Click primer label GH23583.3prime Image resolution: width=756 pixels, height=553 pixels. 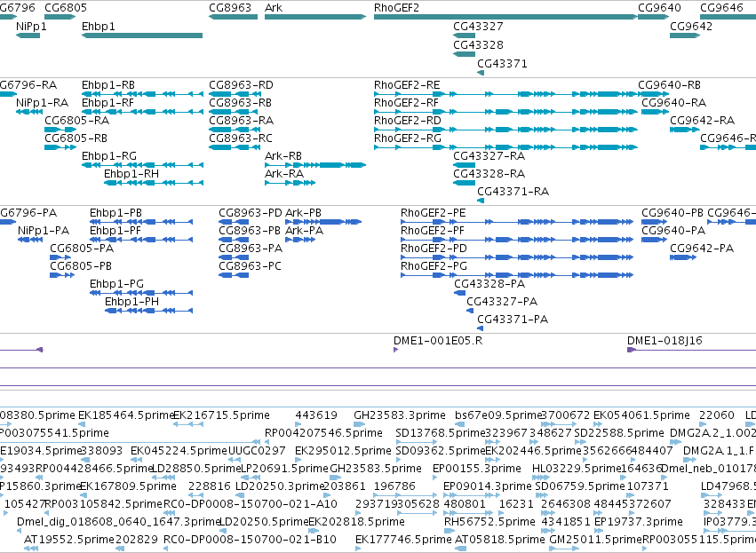click(400, 415)
